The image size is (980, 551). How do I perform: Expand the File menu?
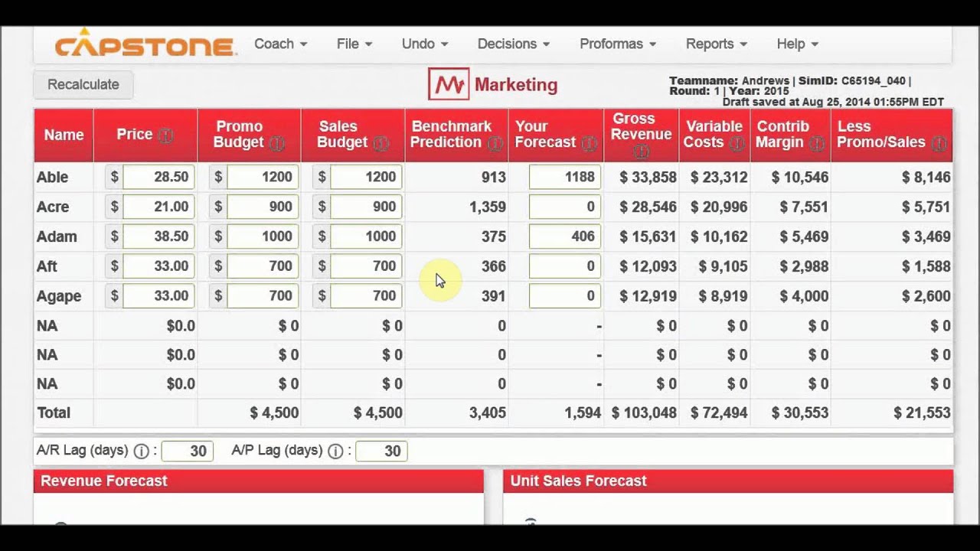[354, 44]
